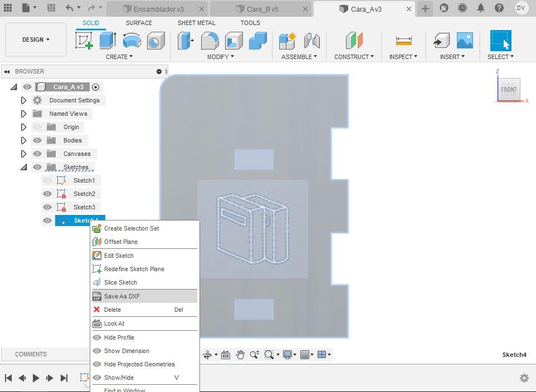Image resolution: width=536 pixels, height=392 pixels.
Task: Jump to the timeline beginning
Action: tap(8, 378)
